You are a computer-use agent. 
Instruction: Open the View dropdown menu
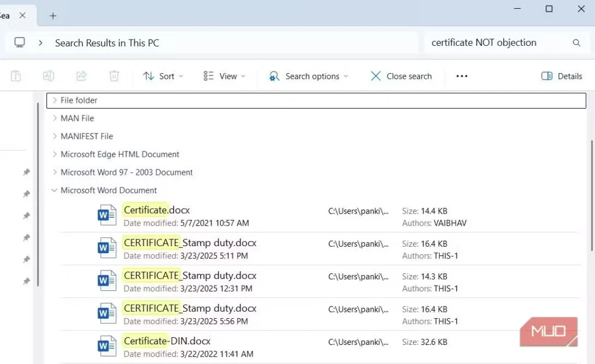coord(224,76)
